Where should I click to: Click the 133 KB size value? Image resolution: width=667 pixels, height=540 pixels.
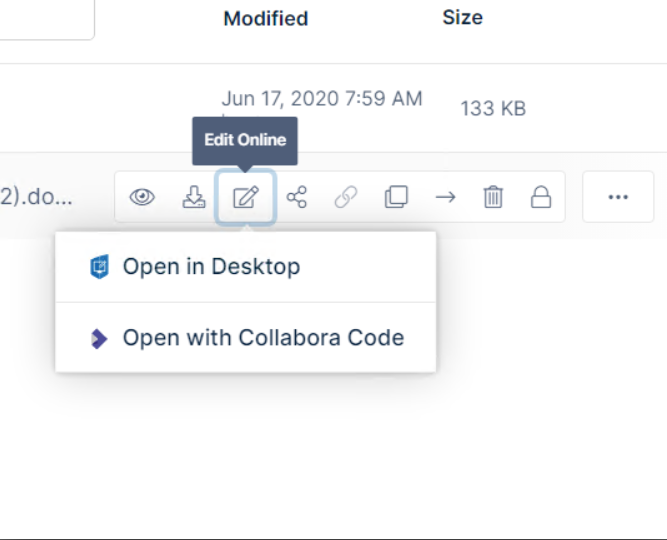493,108
